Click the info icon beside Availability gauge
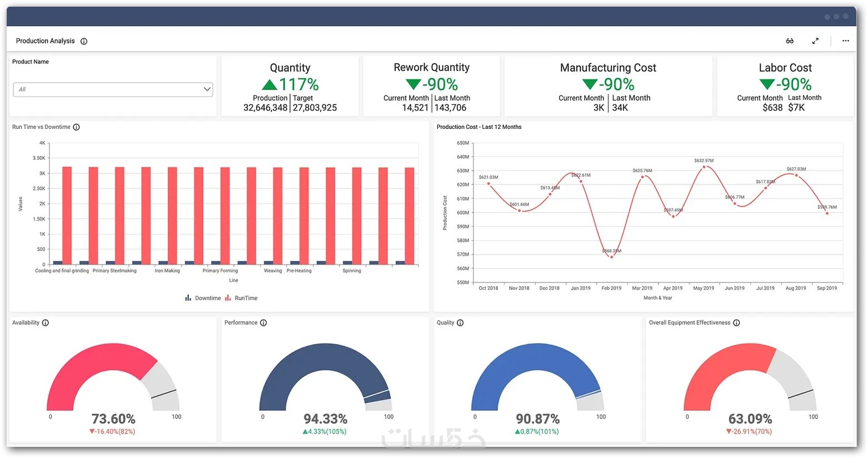The width and height of the screenshot is (868, 458). point(45,322)
